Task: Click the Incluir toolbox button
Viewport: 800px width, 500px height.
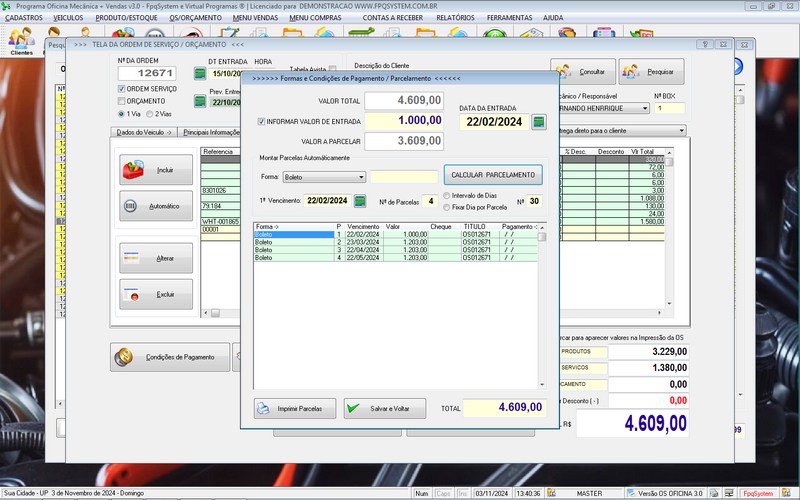Action: tap(156, 170)
